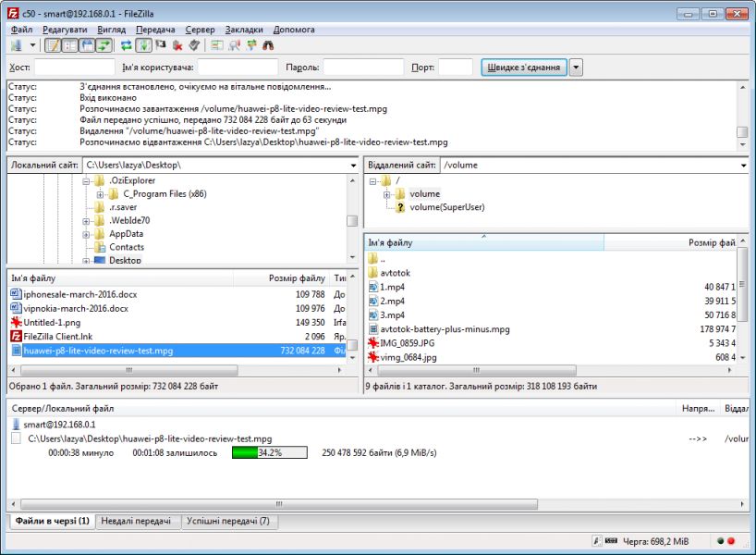Open the Site Manager icon
The width and height of the screenshot is (756, 555).
coord(17,45)
